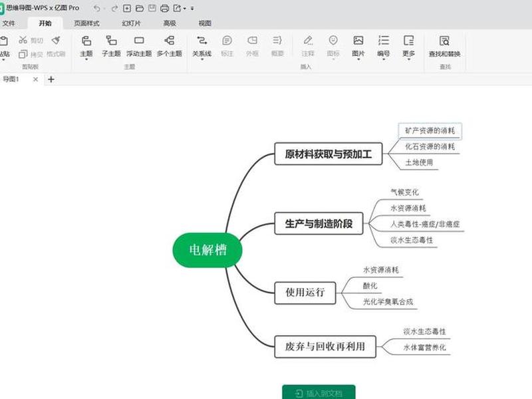Click the 概要 summary icon
The height and width of the screenshot is (399, 532).
tap(277, 41)
